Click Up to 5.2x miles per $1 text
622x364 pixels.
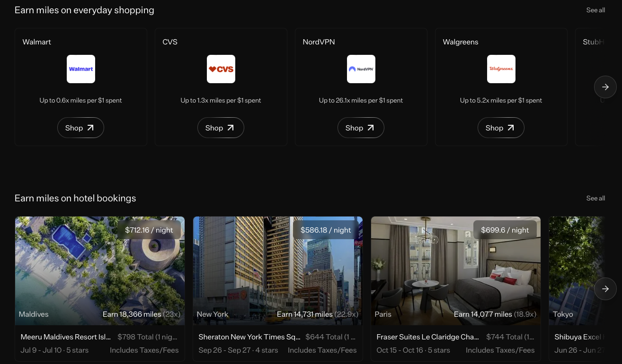(x=501, y=100)
